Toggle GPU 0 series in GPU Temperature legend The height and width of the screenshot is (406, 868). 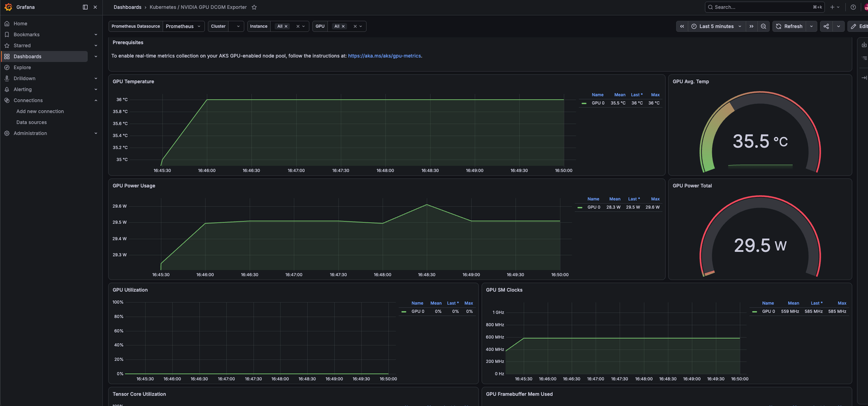pos(598,103)
